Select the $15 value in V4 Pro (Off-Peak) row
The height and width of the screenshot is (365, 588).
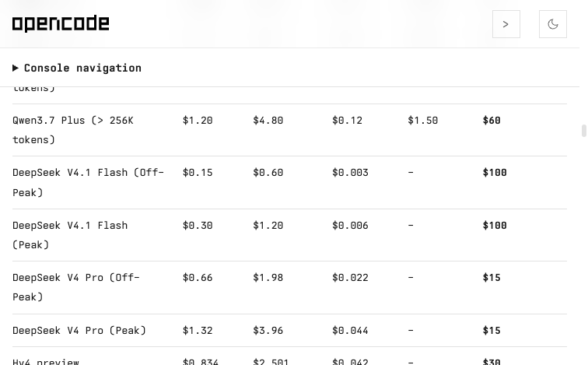click(x=492, y=278)
